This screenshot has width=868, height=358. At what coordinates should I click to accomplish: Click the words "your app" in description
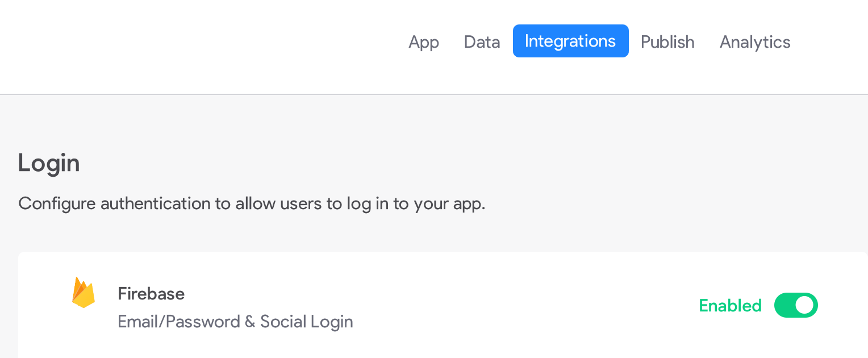[x=449, y=203]
